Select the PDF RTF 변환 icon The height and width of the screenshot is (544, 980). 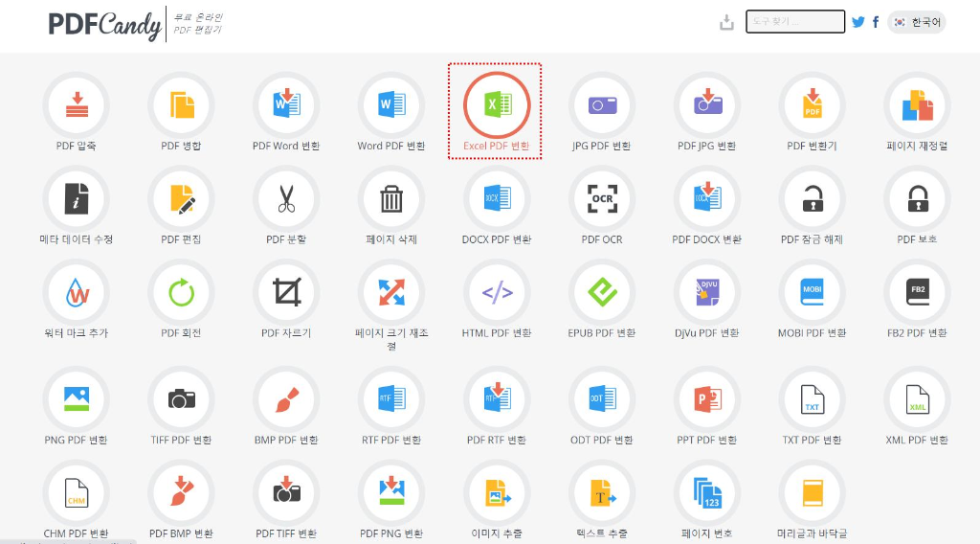(x=497, y=399)
